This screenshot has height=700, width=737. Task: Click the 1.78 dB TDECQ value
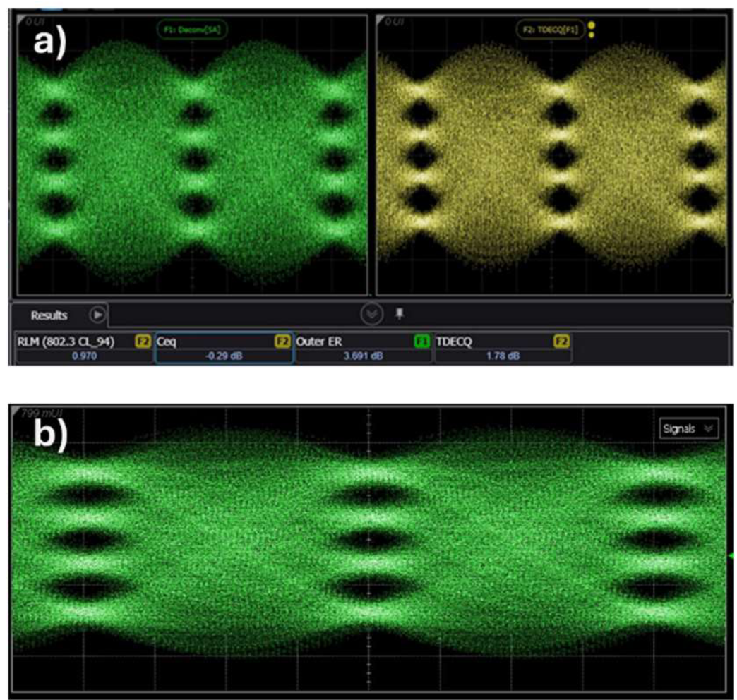(x=503, y=356)
